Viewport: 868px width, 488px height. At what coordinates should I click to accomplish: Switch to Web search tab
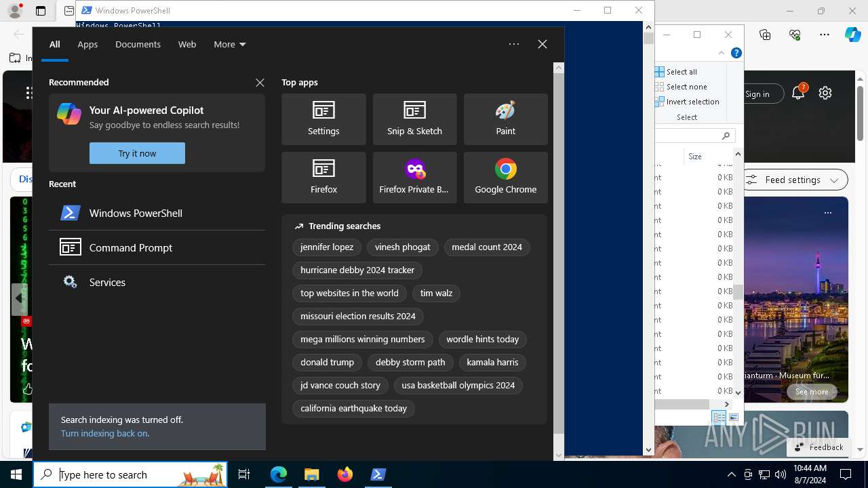187,45
